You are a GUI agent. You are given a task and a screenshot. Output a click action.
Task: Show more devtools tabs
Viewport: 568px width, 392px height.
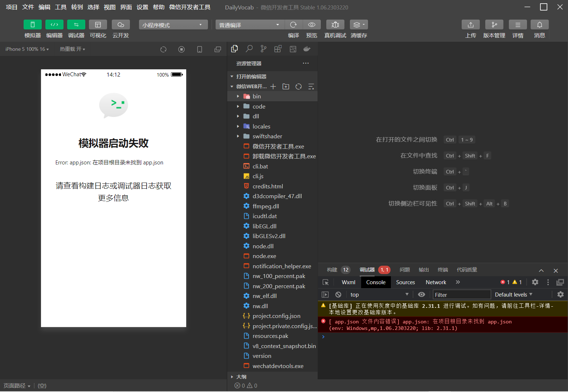pyautogui.click(x=458, y=282)
